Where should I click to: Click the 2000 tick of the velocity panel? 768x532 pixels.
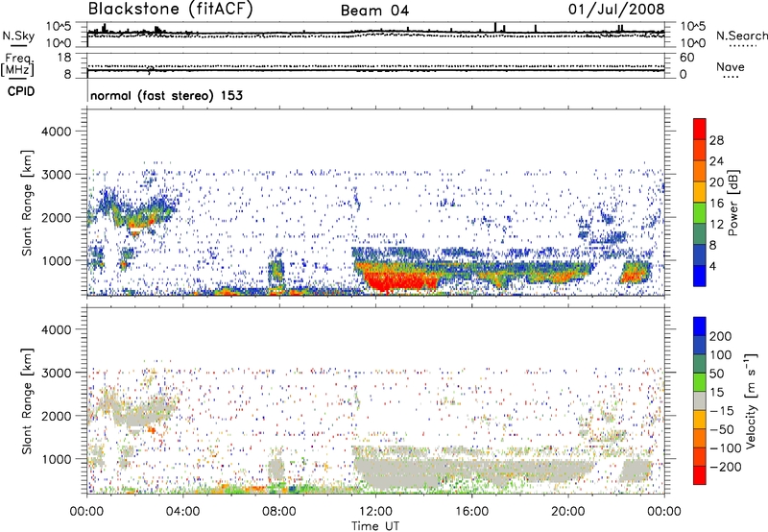pyautogui.click(x=56, y=416)
